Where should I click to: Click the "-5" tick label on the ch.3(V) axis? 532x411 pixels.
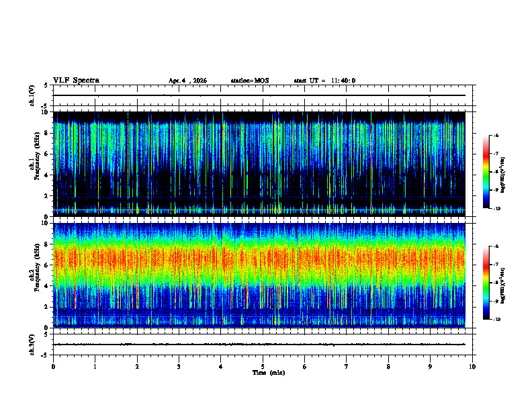pos(44,355)
